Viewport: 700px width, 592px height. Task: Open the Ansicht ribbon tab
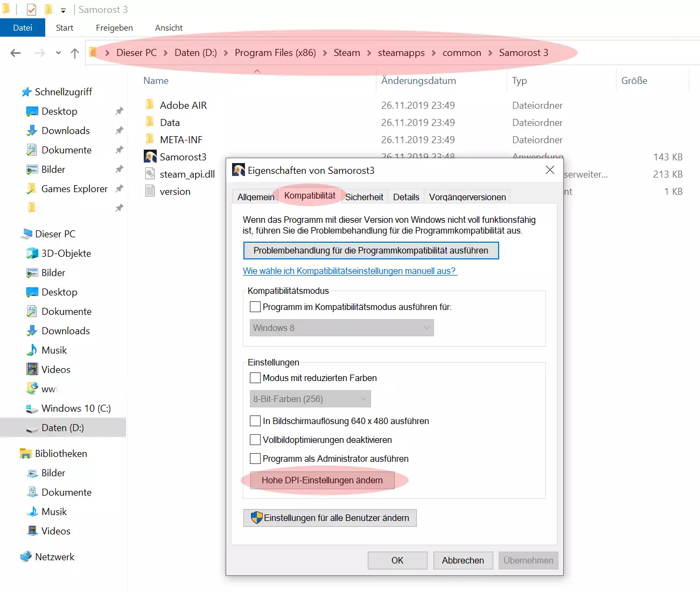[x=169, y=28]
